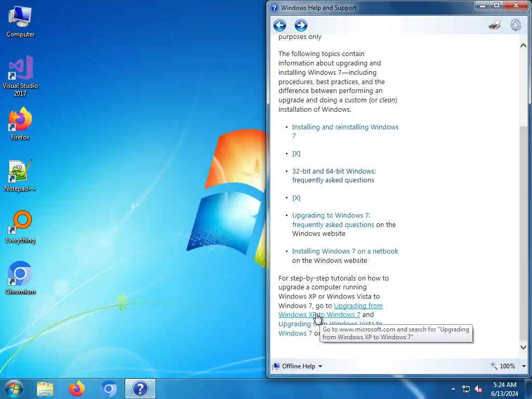Open Visual Studio 2017 desktop shortcut

click(20, 76)
